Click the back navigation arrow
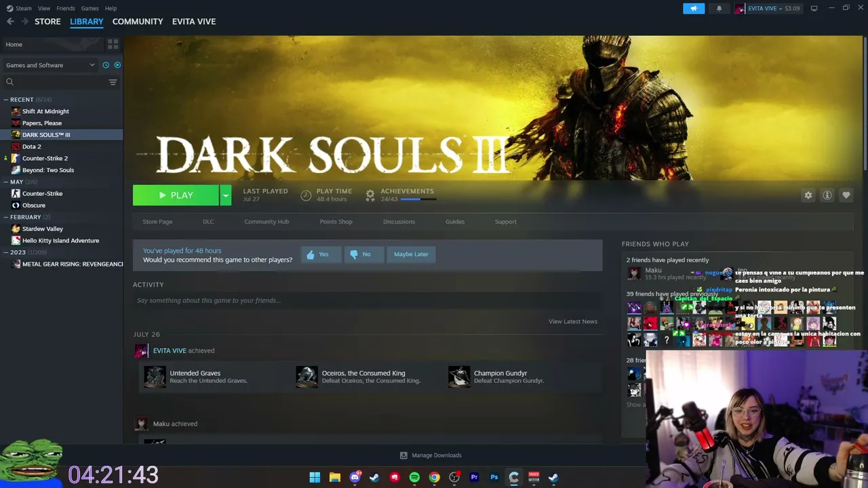 [x=10, y=22]
